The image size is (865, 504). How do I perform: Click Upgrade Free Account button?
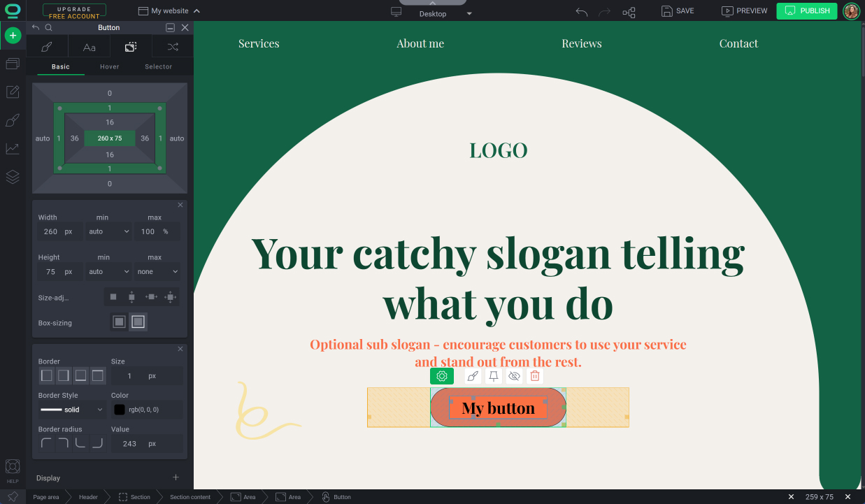click(x=74, y=11)
